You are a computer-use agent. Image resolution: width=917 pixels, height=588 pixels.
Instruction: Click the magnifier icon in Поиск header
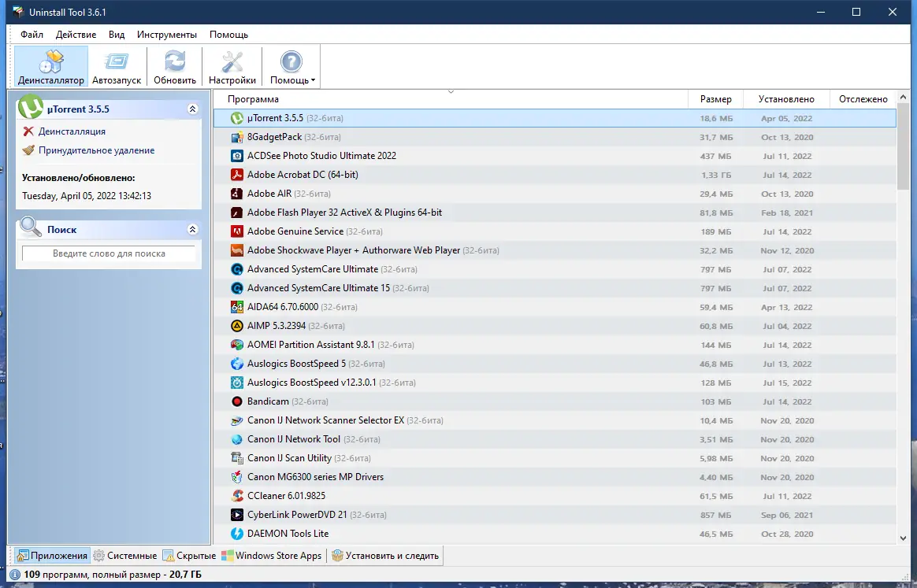[30, 227]
